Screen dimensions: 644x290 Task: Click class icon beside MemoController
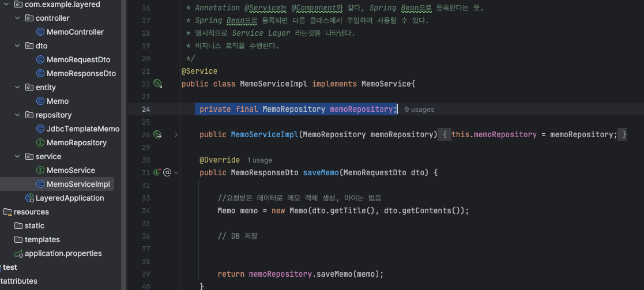40,32
